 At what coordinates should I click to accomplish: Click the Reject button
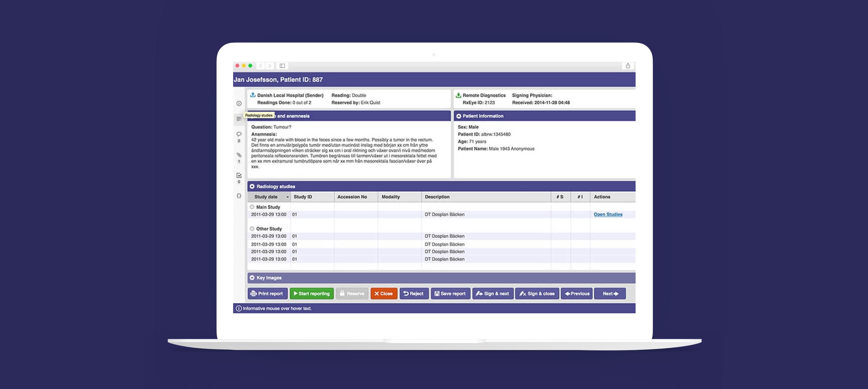click(414, 293)
